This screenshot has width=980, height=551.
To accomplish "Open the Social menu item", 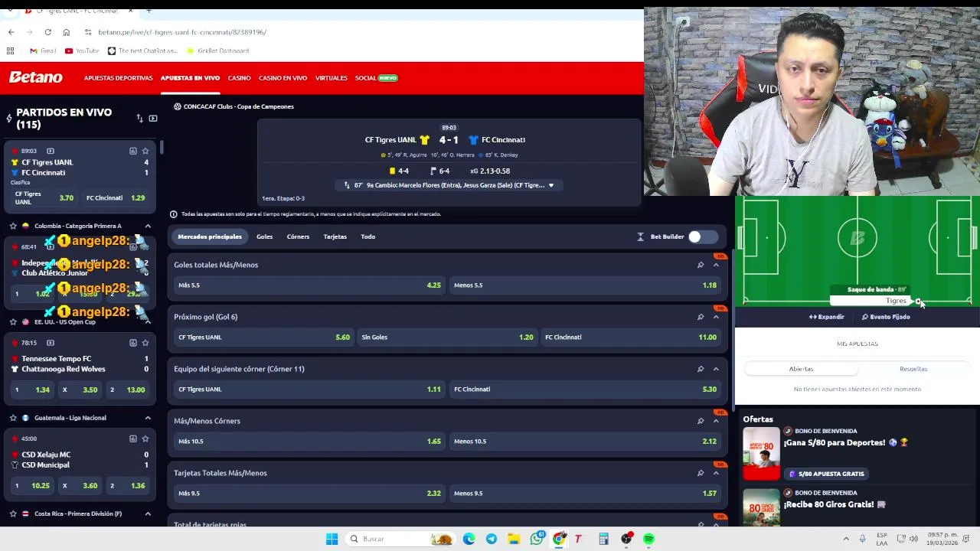I will [x=365, y=78].
